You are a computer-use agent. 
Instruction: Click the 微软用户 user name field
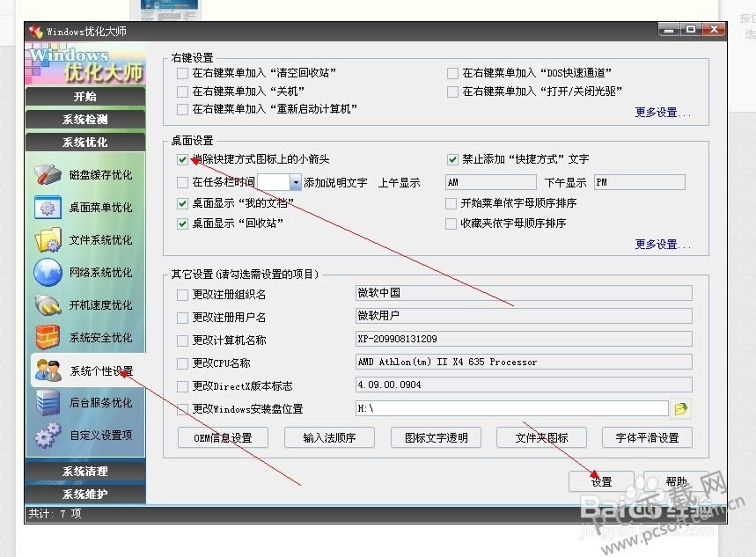point(524,316)
